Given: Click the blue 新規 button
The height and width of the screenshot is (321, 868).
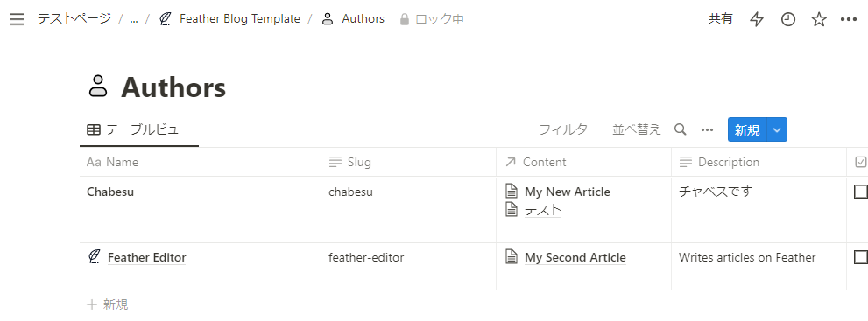Looking at the screenshot, I should pos(747,129).
